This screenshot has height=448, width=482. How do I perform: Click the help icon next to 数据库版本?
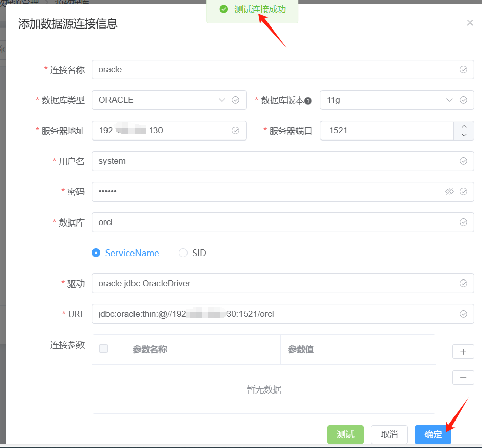coord(308,101)
